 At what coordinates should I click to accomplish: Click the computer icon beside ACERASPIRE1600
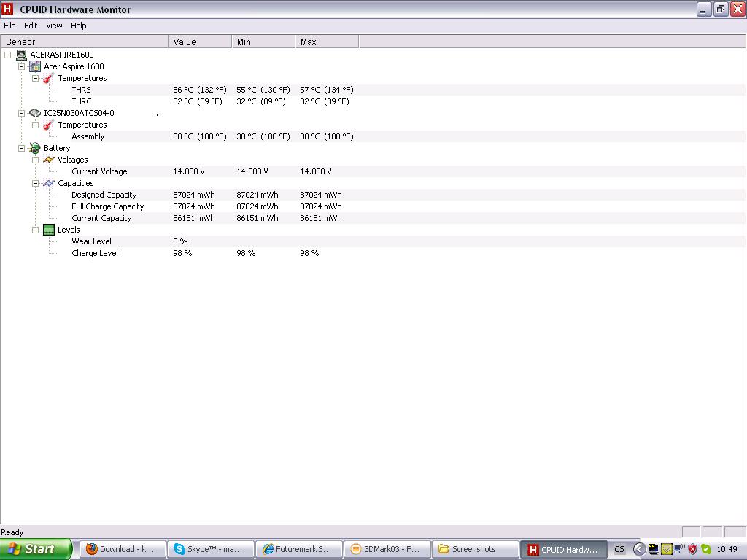(21, 55)
